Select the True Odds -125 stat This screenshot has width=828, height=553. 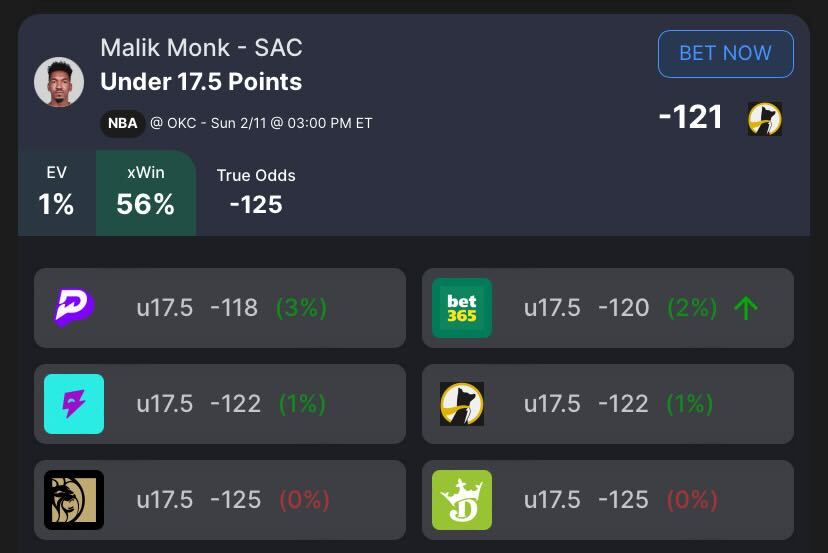(256, 192)
